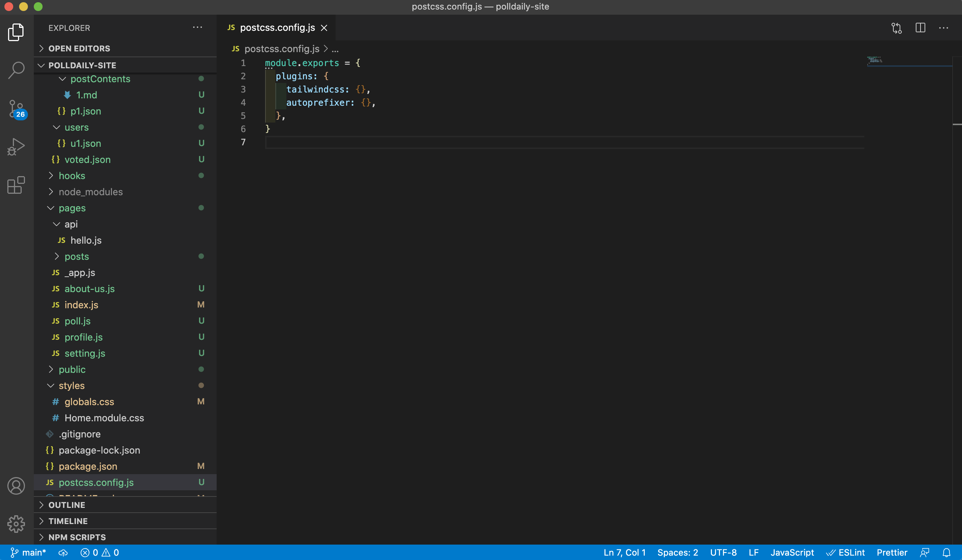Open the Accounts icon in activity bar
The image size is (962, 560).
[x=16, y=486]
